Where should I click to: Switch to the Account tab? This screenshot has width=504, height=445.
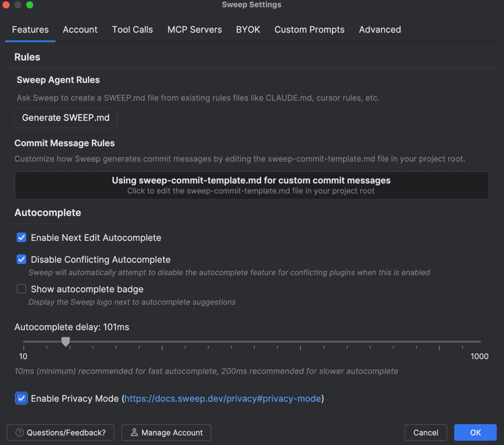click(80, 30)
